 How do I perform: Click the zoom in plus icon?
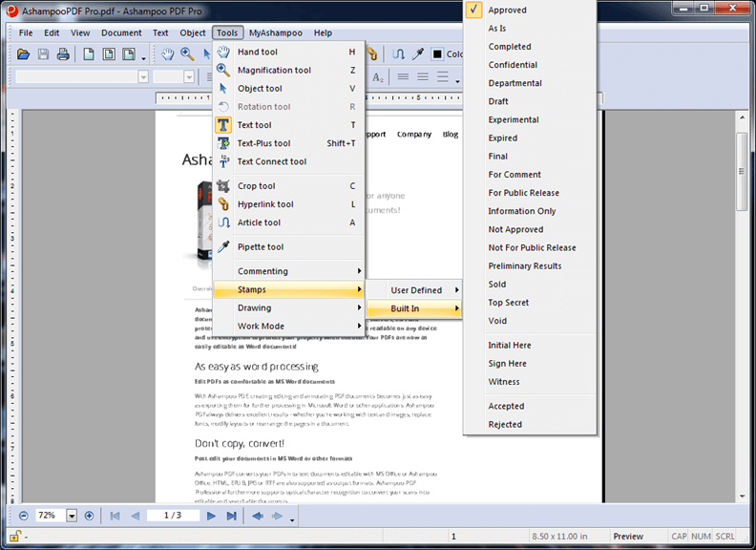point(89,516)
